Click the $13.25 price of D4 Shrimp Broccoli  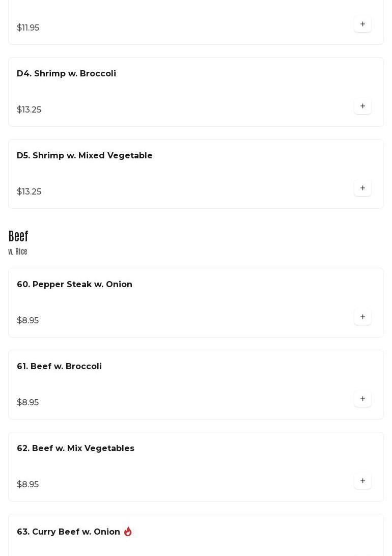tap(29, 109)
